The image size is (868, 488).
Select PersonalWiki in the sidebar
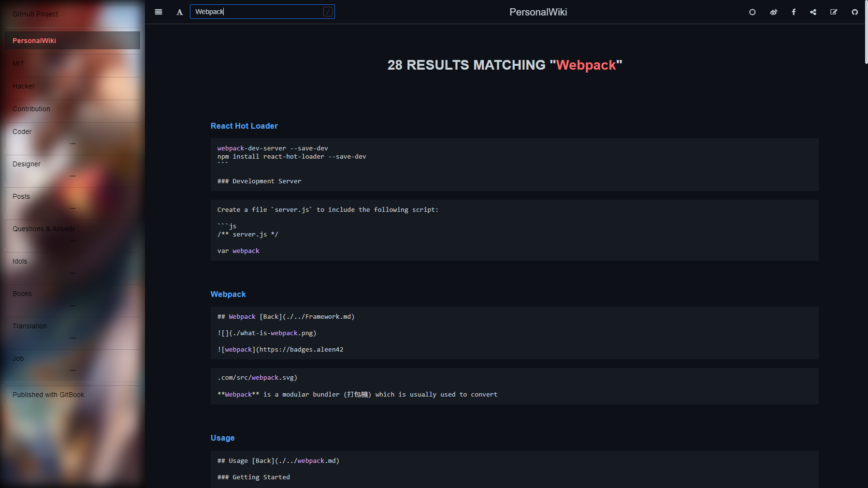tap(72, 41)
